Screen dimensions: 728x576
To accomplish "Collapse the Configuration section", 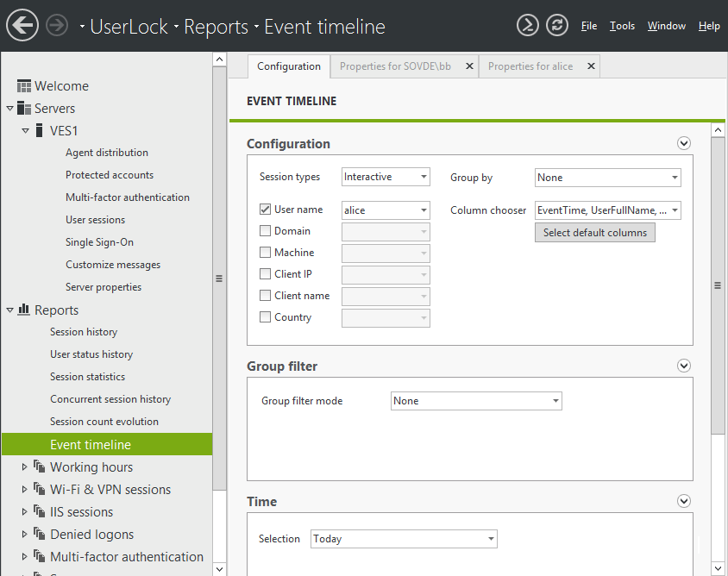I will 683,143.
